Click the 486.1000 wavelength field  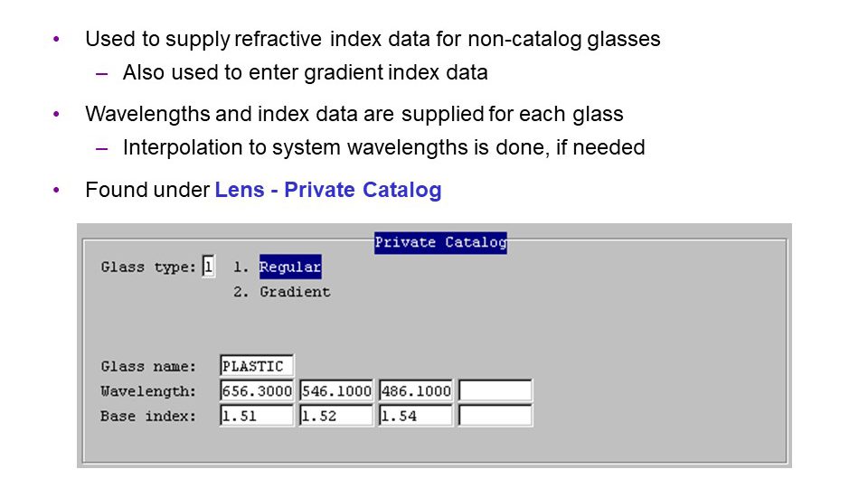pyautogui.click(x=416, y=390)
